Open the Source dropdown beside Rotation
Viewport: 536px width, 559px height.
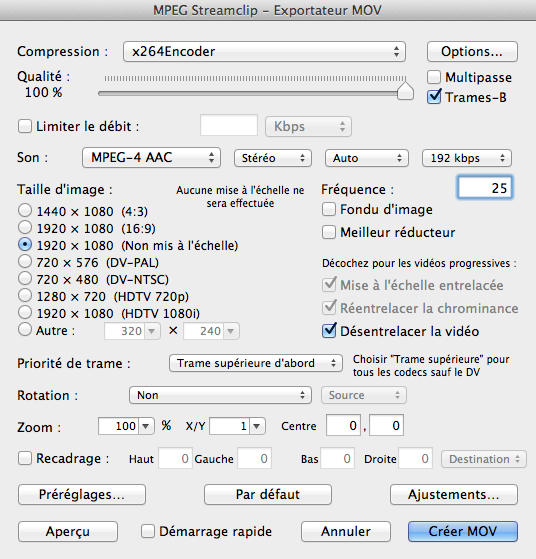point(364,395)
